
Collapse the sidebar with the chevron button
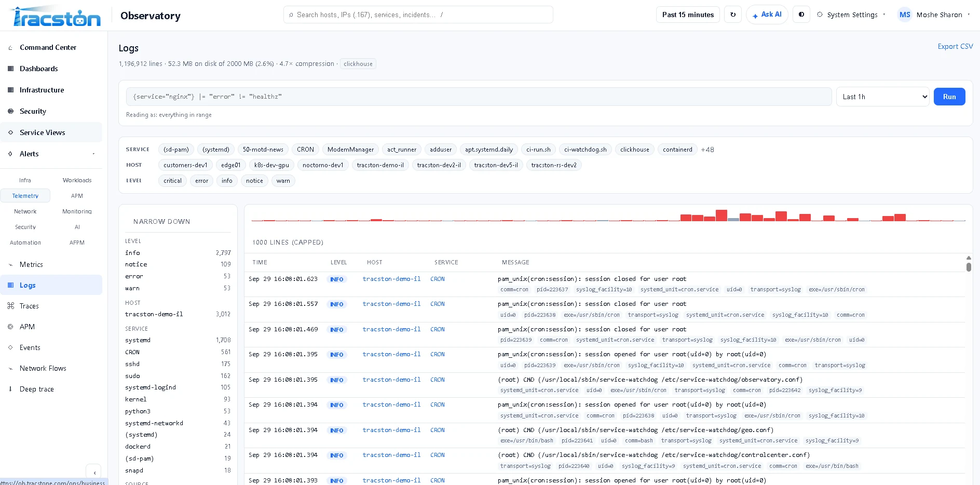[x=94, y=472]
